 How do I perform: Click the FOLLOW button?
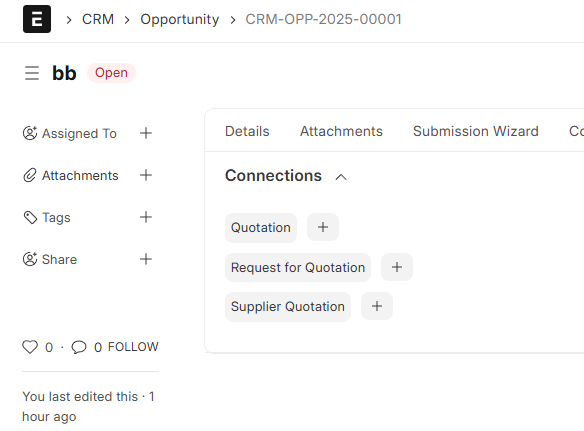[x=133, y=347]
